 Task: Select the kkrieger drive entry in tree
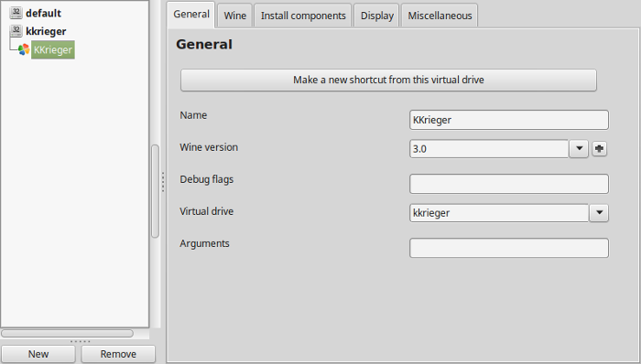coord(46,31)
